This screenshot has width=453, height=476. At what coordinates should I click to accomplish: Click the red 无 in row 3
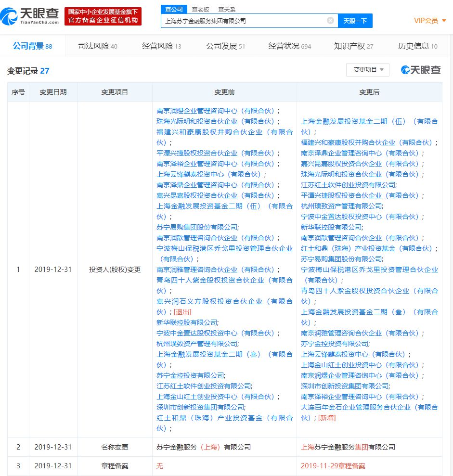click(160, 466)
